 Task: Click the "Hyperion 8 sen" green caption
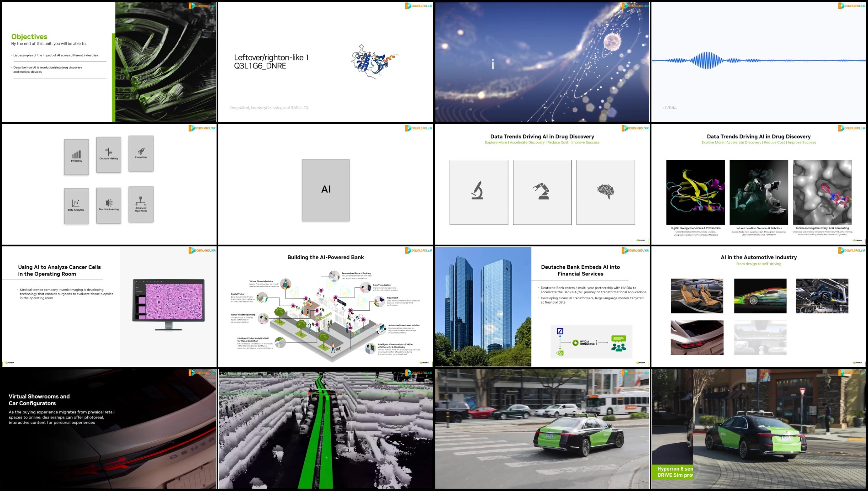tap(675, 468)
